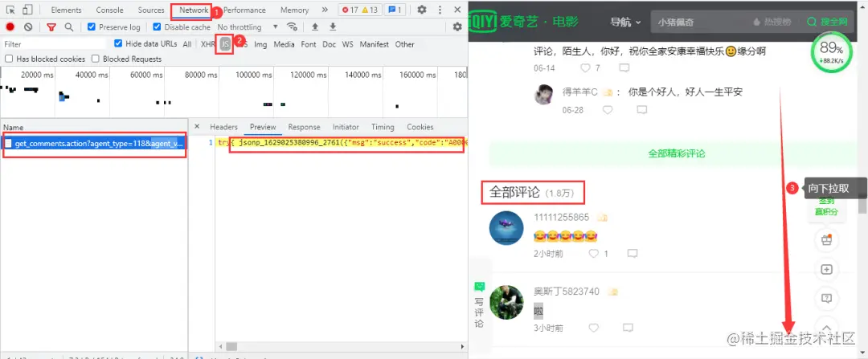Open network search magnifier icon
Screen dimensions: 868x359
point(68,27)
